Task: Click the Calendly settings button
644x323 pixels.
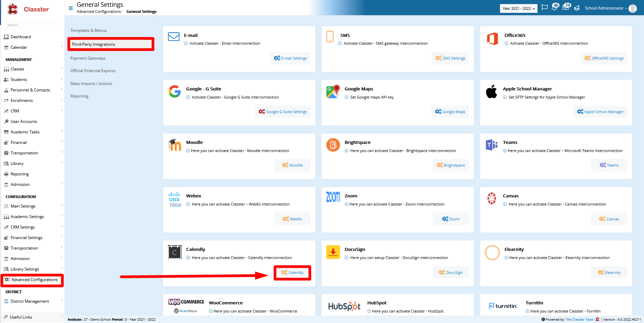Action: point(292,273)
